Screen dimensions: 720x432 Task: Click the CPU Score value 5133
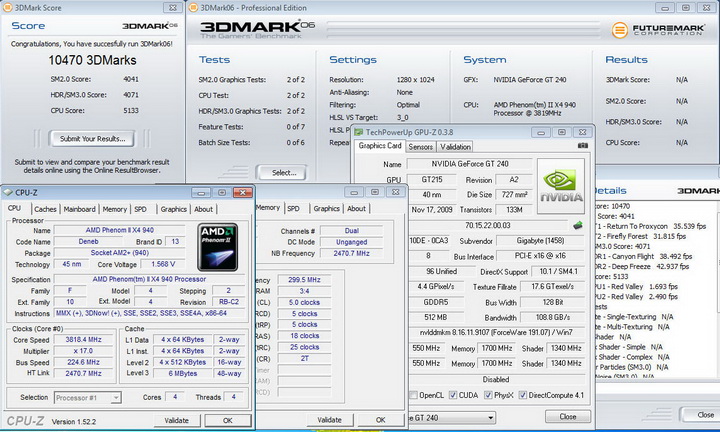[130, 110]
